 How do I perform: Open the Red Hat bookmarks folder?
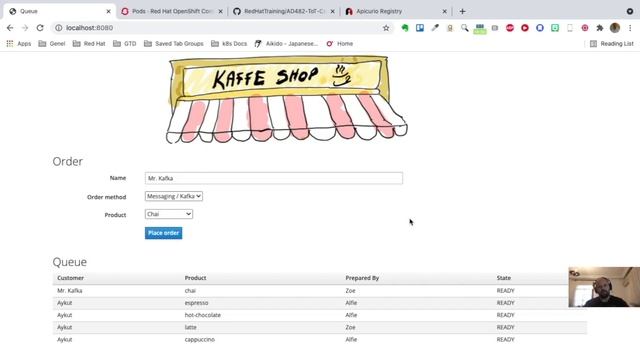[89, 44]
